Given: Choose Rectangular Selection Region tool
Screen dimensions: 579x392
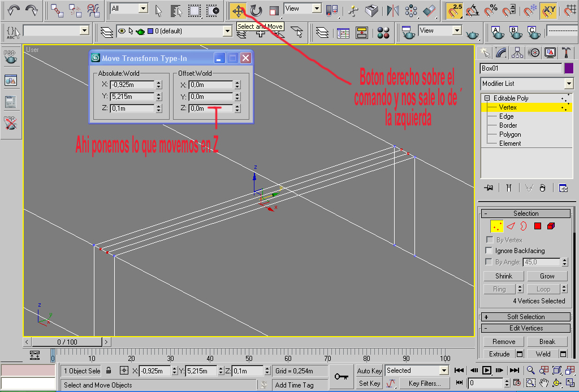Looking at the screenshot, I should click(x=195, y=10).
